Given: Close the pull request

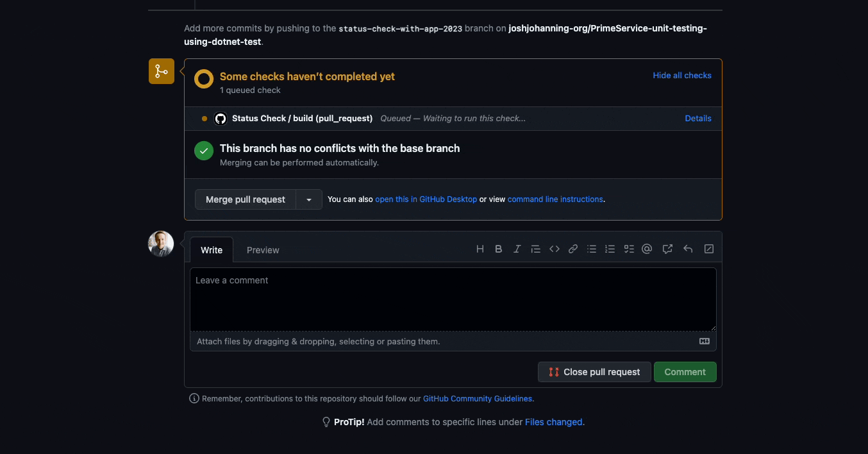Looking at the screenshot, I should point(594,372).
